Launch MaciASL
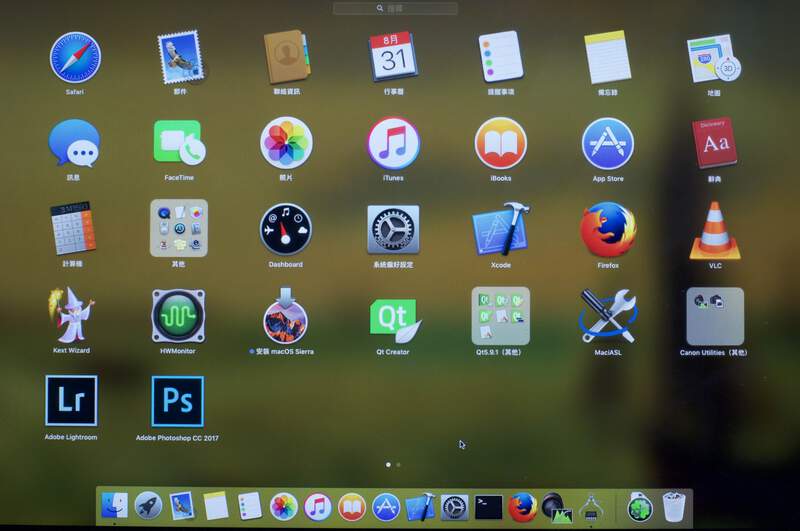The width and height of the screenshot is (800, 531). [x=608, y=316]
